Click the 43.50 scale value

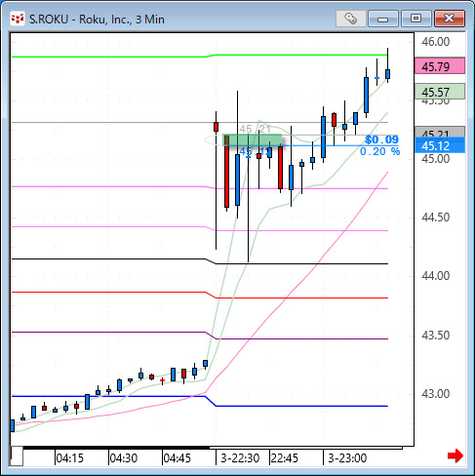click(435, 336)
